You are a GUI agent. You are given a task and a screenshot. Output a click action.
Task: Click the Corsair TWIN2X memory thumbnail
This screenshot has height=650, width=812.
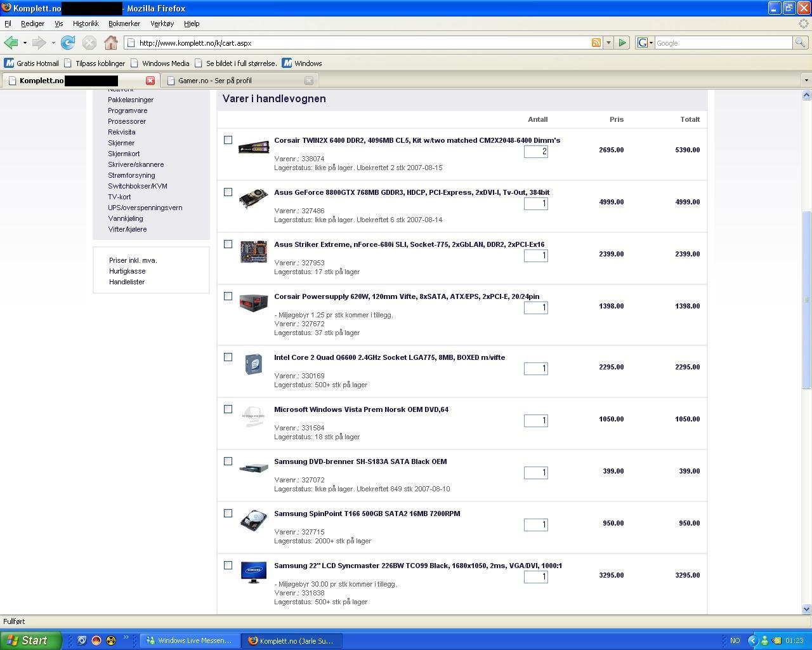click(x=254, y=147)
